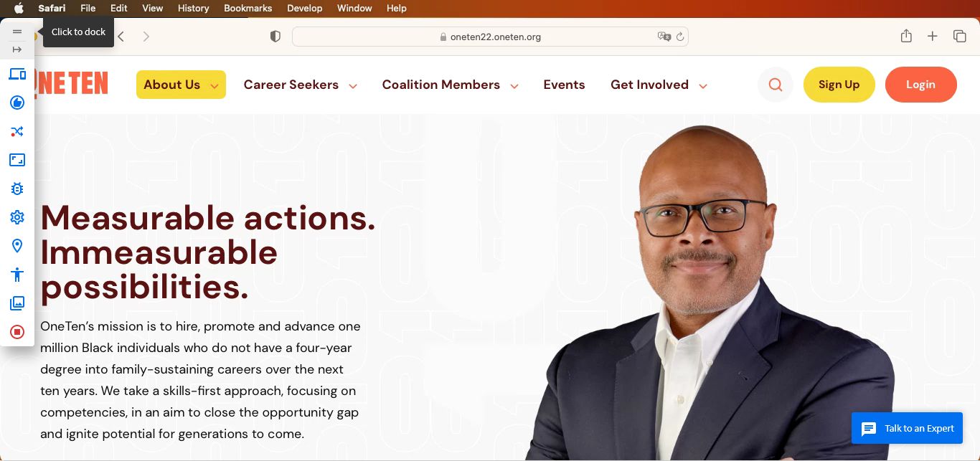Screen dimensions: 980x461
Task: Stop session with the red stop icon
Action: pos(17,332)
